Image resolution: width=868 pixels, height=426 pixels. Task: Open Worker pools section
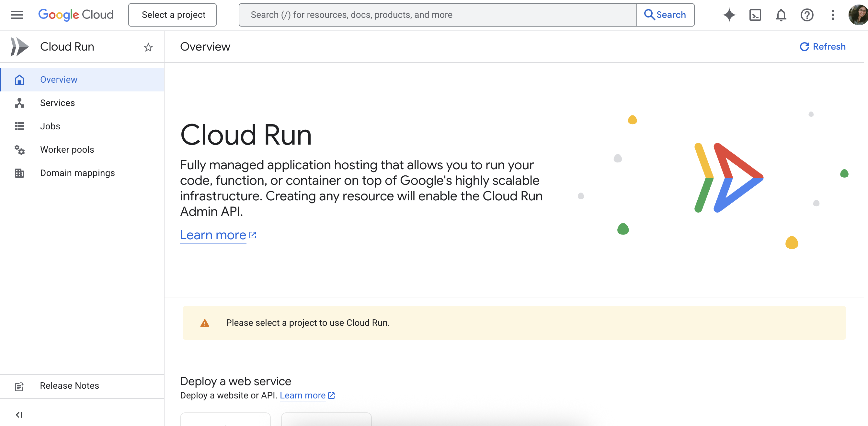[67, 149]
